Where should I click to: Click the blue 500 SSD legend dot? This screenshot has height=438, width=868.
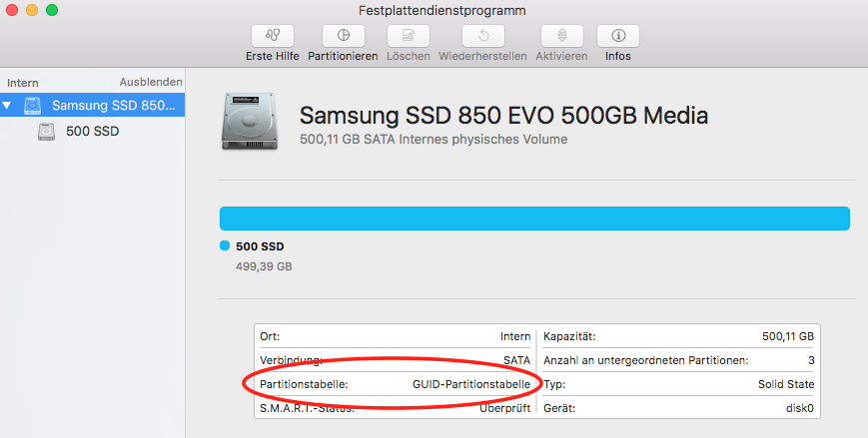pos(225,245)
